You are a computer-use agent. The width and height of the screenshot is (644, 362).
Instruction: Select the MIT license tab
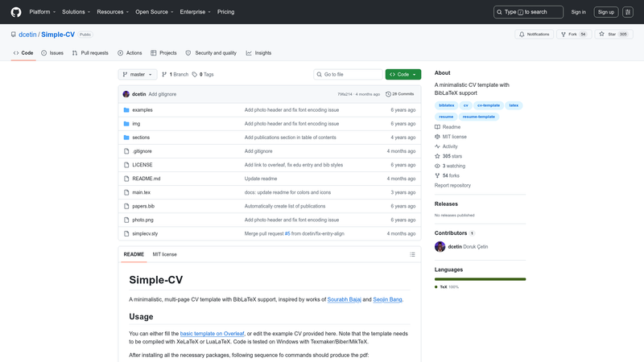click(165, 254)
